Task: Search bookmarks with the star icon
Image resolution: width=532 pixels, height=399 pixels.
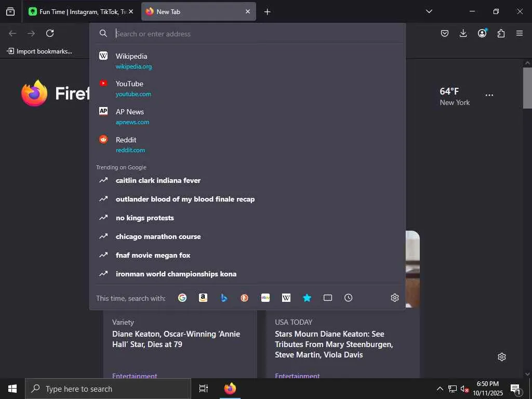Action: (307, 298)
